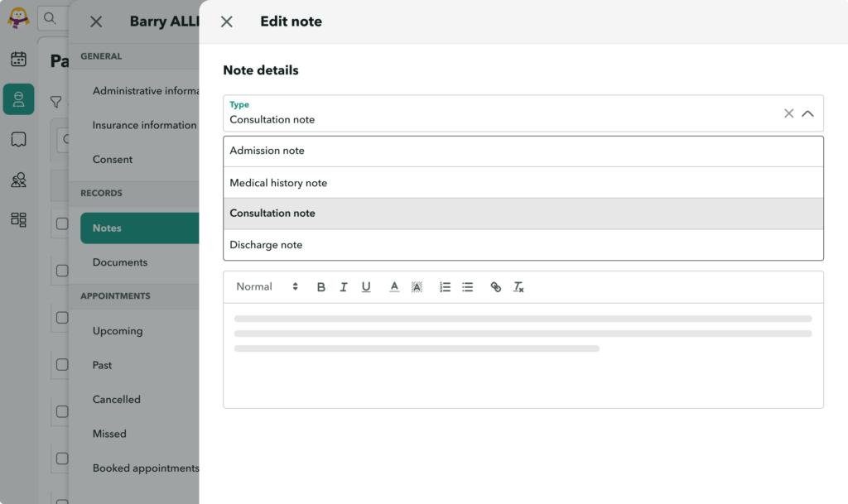848x504 pixels.
Task: Apply bold formatting in the note editor
Action: (321, 286)
